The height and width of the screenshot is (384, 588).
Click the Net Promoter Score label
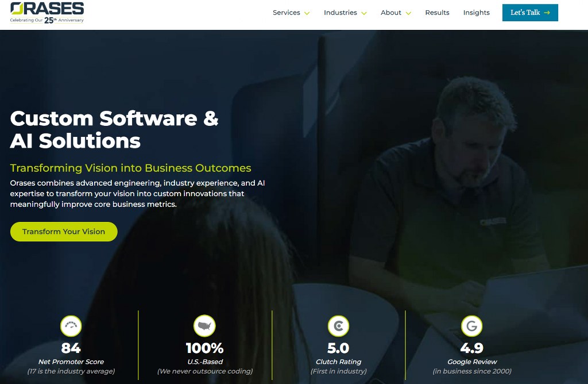click(x=71, y=362)
